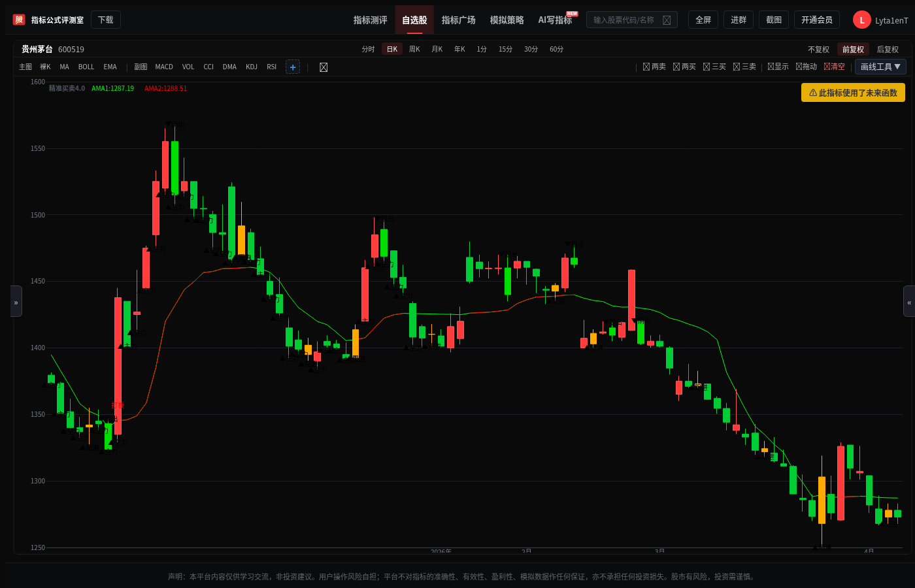Select the 三卖 signal marker tool
Image resolution: width=915 pixels, height=588 pixels.
(x=744, y=67)
